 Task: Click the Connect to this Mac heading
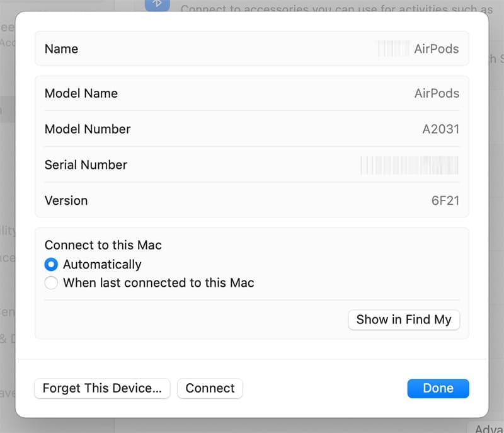click(103, 245)
